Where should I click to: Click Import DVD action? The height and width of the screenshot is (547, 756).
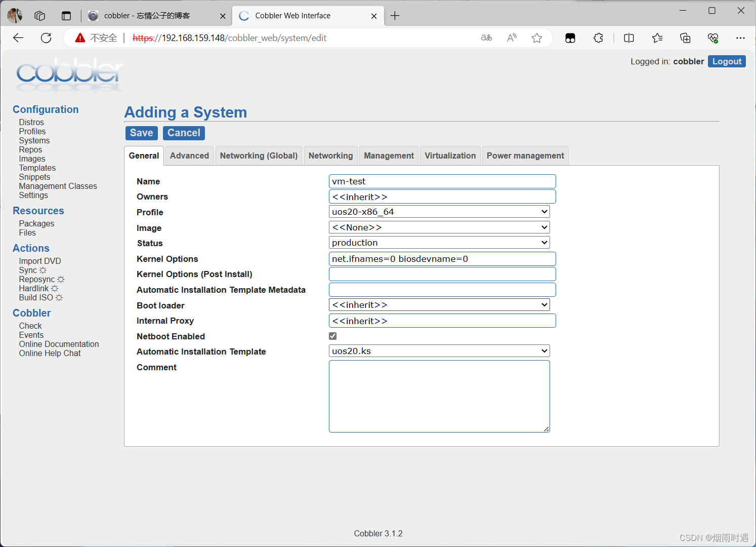[x=40, y=261]
